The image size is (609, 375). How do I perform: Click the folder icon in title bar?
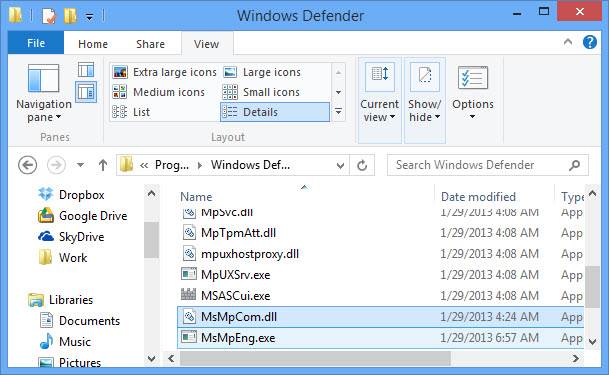pyautogui.click(x=16, y=15)
